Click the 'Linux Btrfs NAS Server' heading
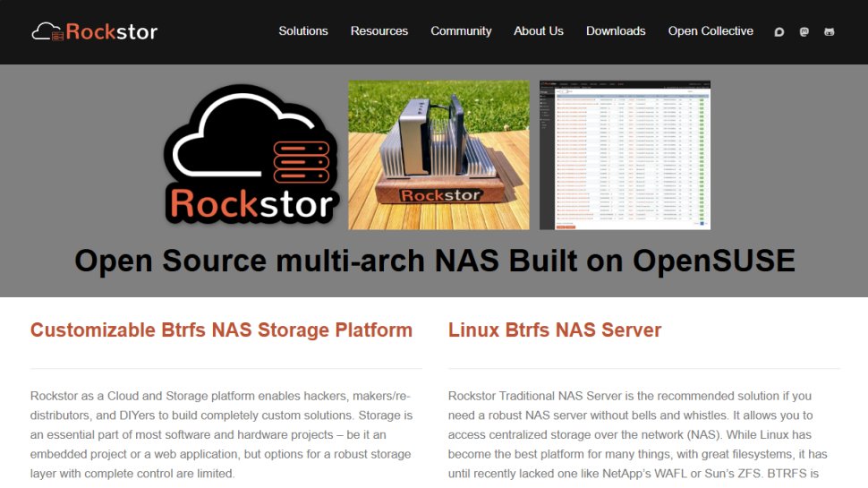Screen dimensions: 868x488 point(555,330)
